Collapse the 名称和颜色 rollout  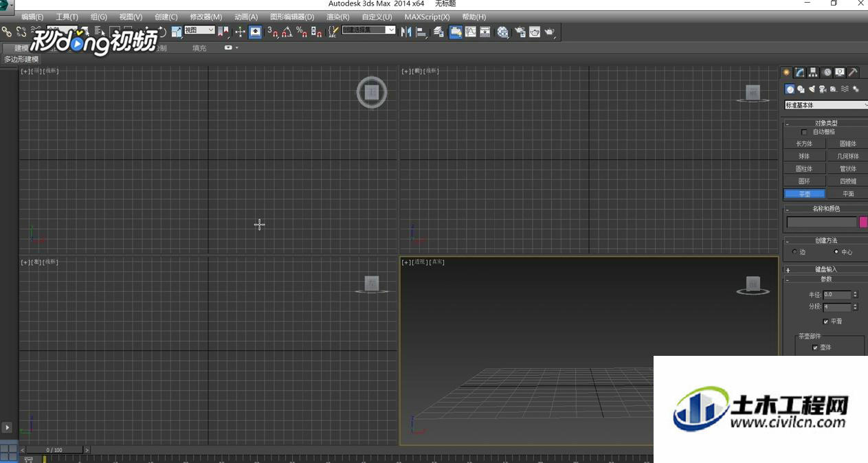click(825, 208)
